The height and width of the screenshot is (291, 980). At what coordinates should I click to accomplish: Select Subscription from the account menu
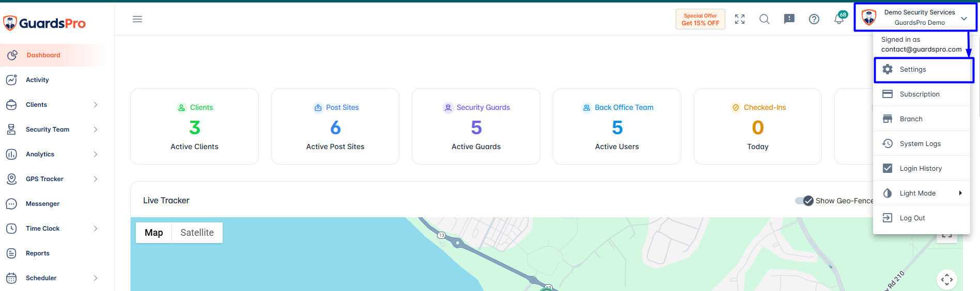pyautogui.click(x=922, y=94)
